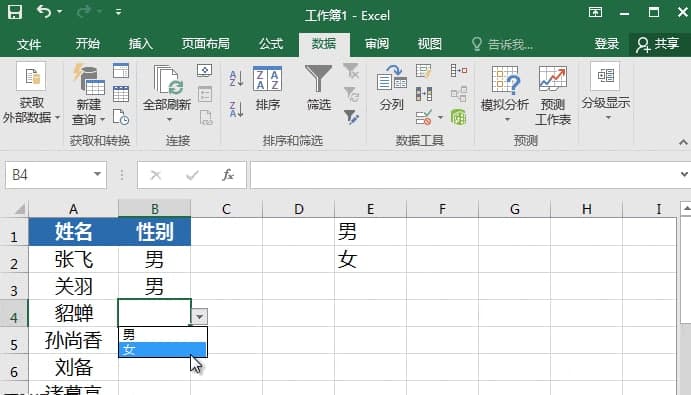691x395 pixels.
Task: Sort ascending A to Z
Action: (236, 78)
